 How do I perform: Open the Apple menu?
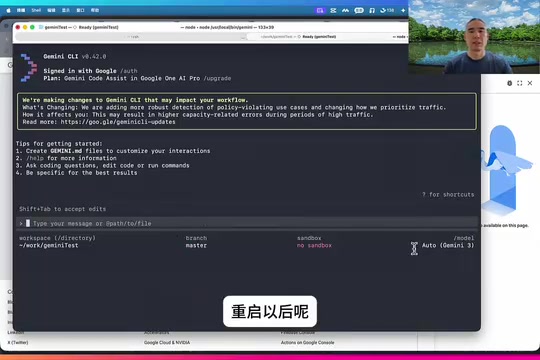(x=8, y=10)
